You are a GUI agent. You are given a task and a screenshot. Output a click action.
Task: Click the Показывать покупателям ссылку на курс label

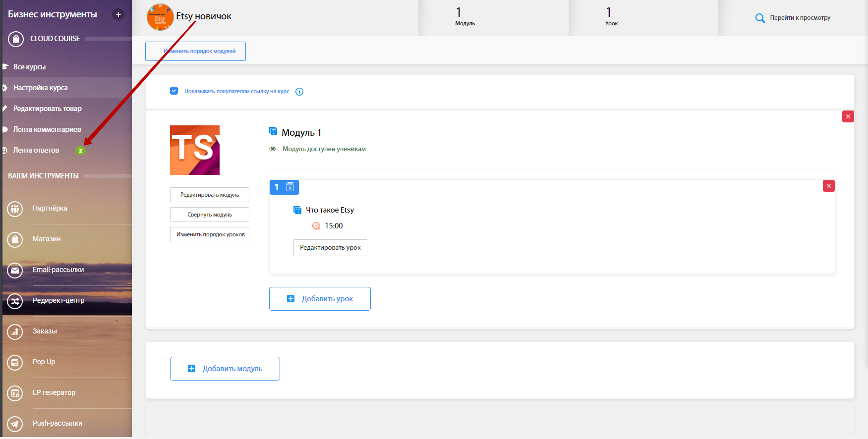tap(237, 91)
